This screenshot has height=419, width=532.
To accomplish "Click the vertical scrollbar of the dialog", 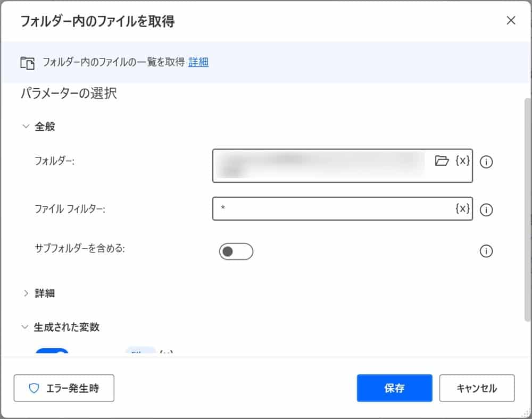I will [527, 213].
